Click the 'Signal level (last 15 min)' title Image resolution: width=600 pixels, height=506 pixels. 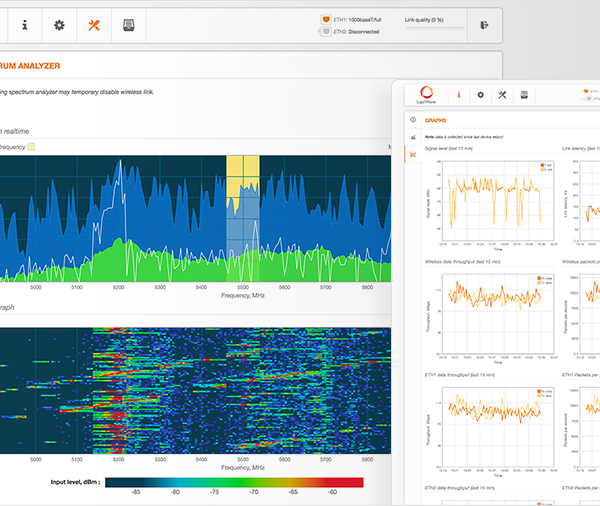tap(448, 149)
